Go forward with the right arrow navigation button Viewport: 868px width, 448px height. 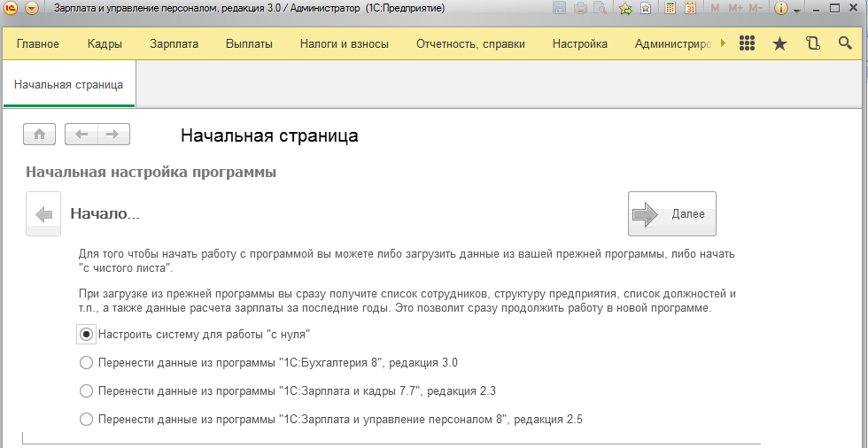(x=113, y=135)
